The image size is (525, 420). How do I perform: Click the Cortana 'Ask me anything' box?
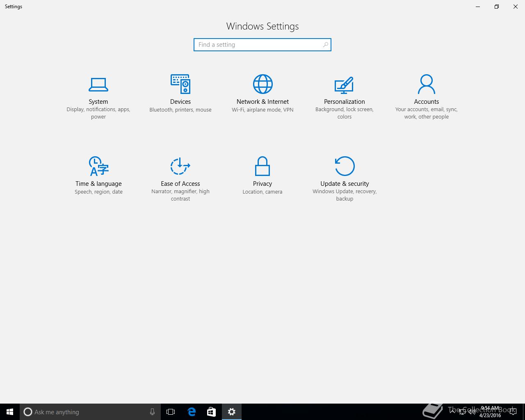click(90, 412)
